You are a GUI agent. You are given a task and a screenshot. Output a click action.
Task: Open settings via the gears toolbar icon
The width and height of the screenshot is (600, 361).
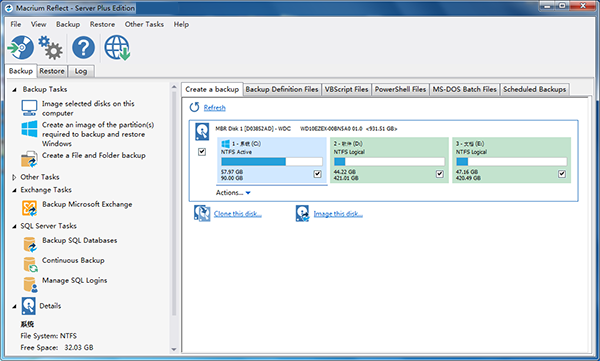(x=51, y=47)
